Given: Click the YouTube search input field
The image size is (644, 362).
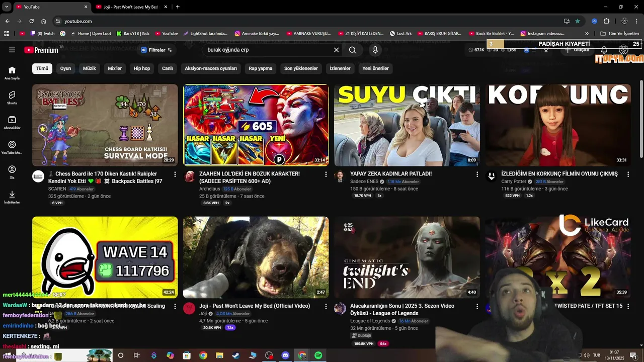Looking at the screenshot, I should [267, 50].
